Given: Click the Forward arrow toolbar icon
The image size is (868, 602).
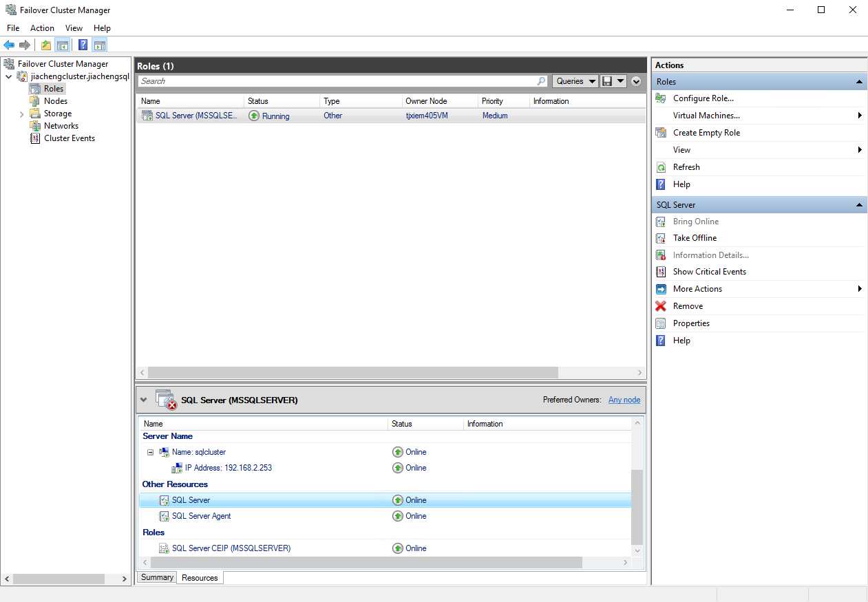Looking at the screenshot, I should (x=25, y=45).
